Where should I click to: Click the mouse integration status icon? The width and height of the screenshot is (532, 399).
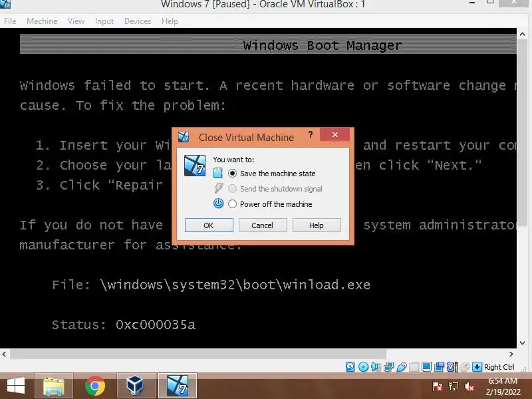[464, 367]
